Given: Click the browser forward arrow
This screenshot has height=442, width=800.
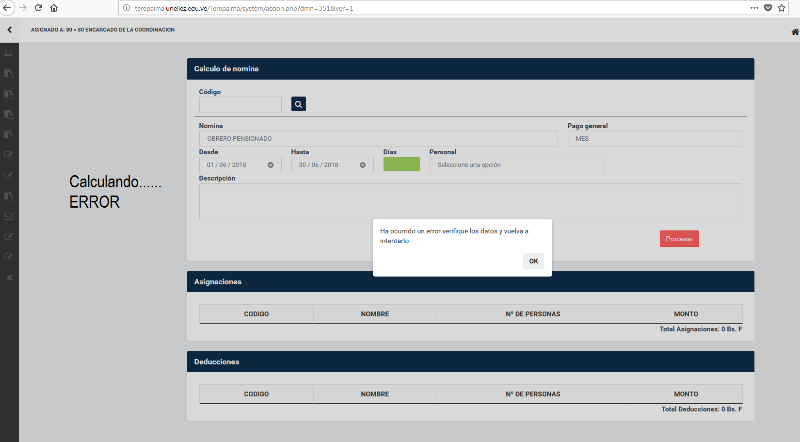Looking at the screenshot, I should tap(22, 8).
